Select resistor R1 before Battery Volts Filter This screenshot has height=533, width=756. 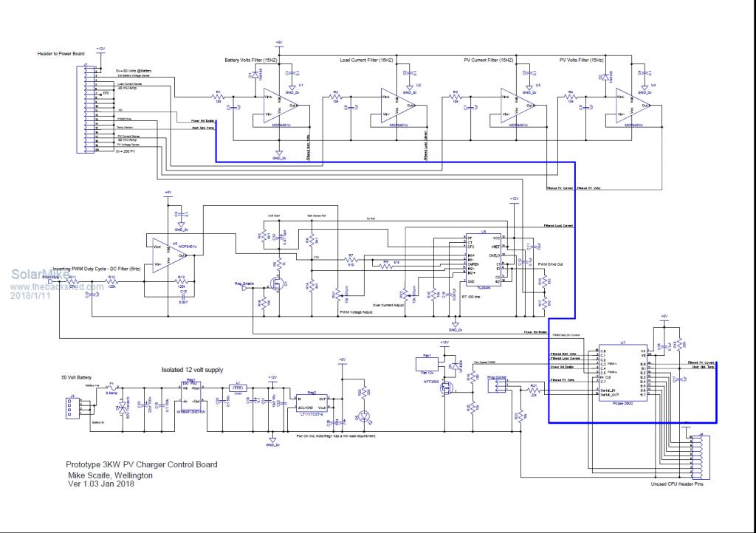[218, 97]
